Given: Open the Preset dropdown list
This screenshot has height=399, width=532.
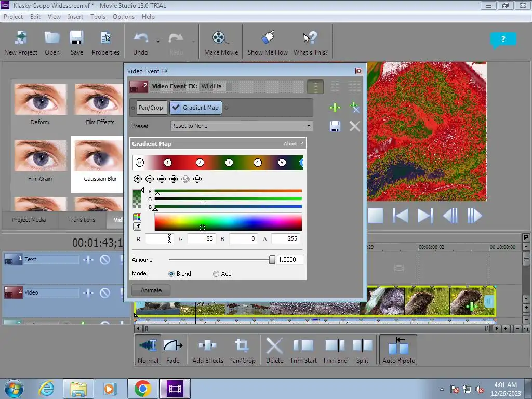Looking at the screenshot, I should coord(309,126).
